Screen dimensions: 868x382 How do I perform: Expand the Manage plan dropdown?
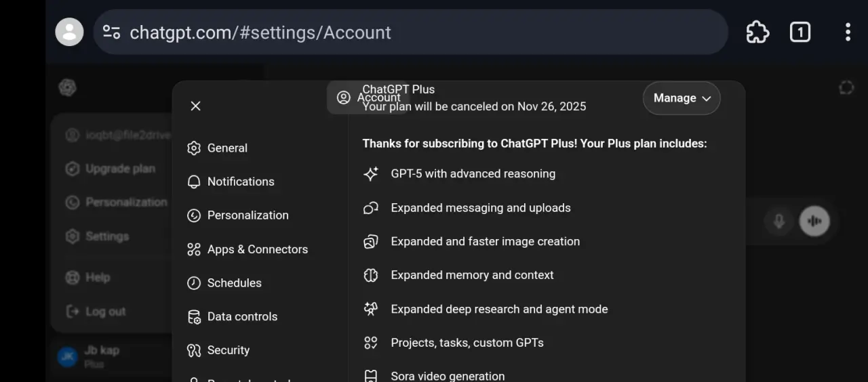coord(682,98)
